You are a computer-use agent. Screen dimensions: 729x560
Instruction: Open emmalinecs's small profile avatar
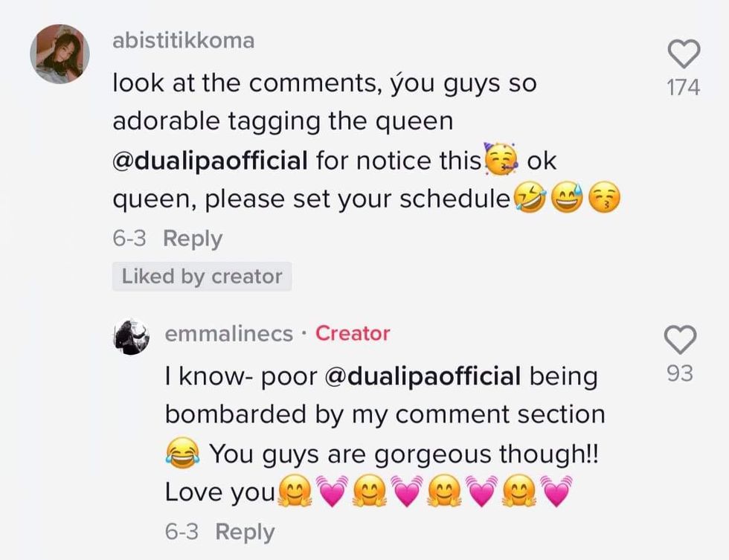click(132, 336)
